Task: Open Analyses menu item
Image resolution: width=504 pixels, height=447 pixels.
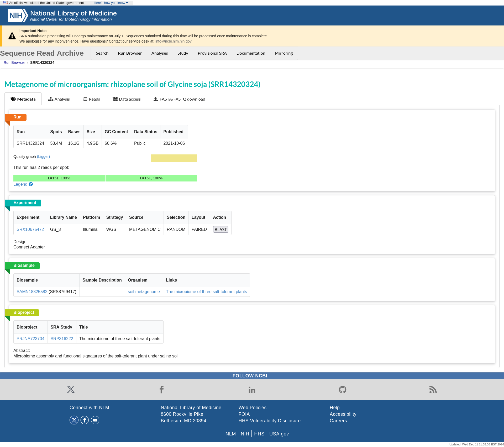Action: [x=160, y=53]
